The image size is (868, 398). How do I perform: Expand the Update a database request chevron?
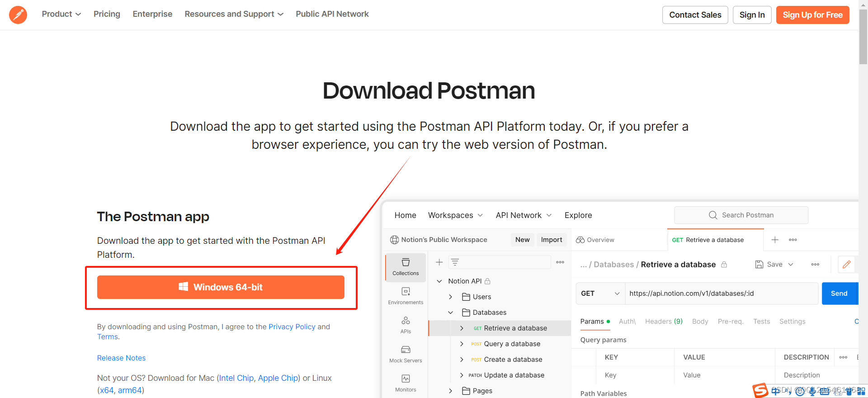point(462,375)
